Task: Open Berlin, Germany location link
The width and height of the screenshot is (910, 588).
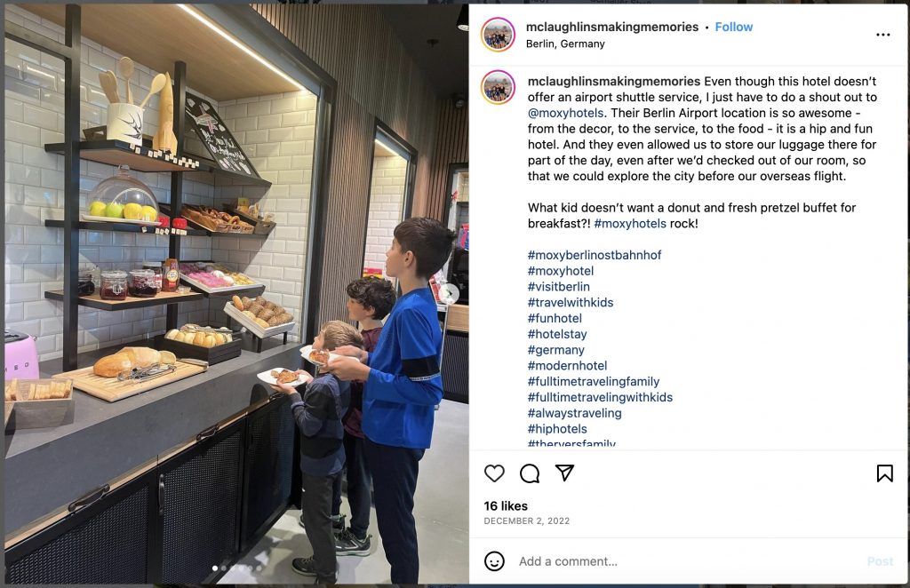Action: (565, 44)
